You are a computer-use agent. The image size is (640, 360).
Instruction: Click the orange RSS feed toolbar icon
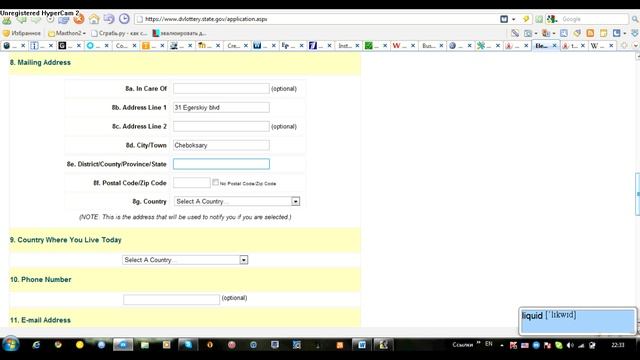click(590, 33)
